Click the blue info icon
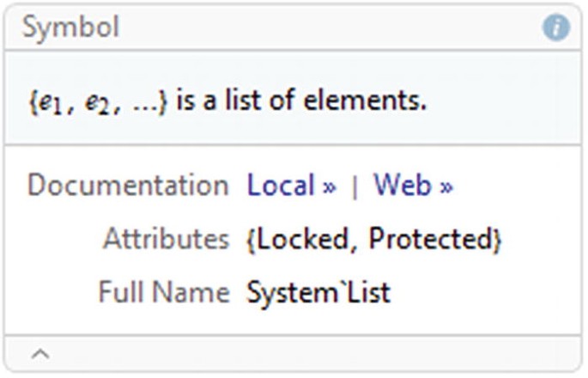The width and height of the screenshot is (588, 378). (556, 27)
